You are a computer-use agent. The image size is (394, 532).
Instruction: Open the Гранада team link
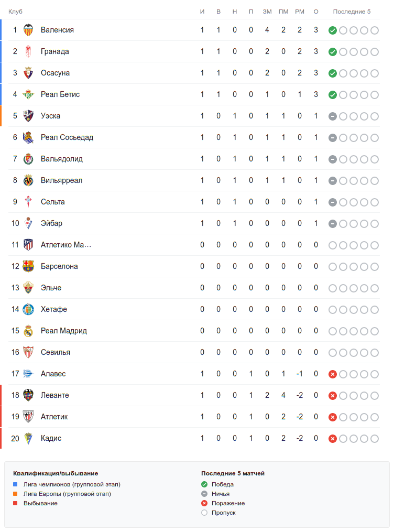[x=55, y=51]
